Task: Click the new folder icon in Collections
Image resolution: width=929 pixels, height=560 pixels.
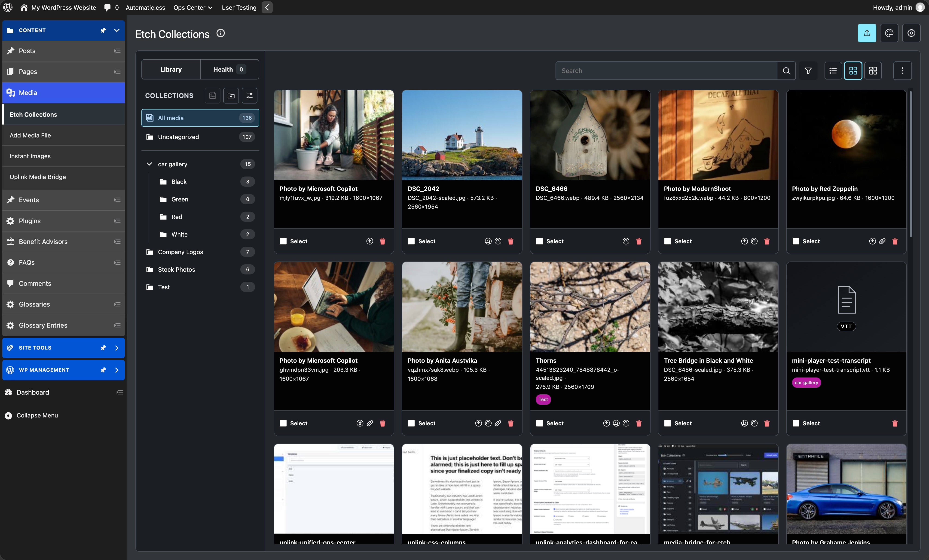Action: click(231, 96)
